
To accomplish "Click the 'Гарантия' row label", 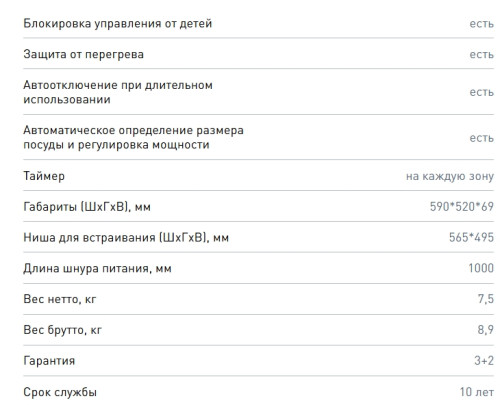I will tap(49, 361).
